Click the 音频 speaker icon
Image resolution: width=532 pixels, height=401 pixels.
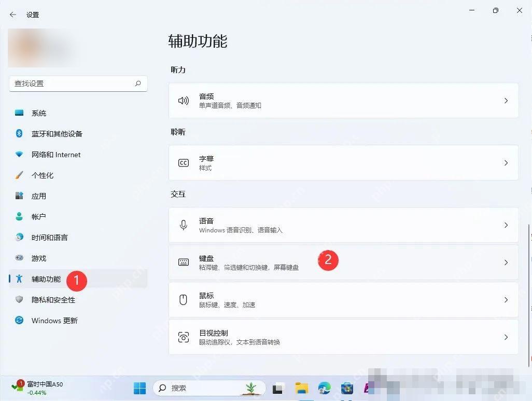(x=184, y=101)
